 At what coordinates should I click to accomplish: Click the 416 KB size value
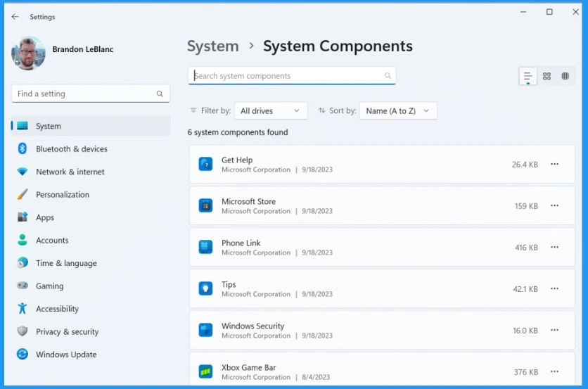(x=526, y=248)
